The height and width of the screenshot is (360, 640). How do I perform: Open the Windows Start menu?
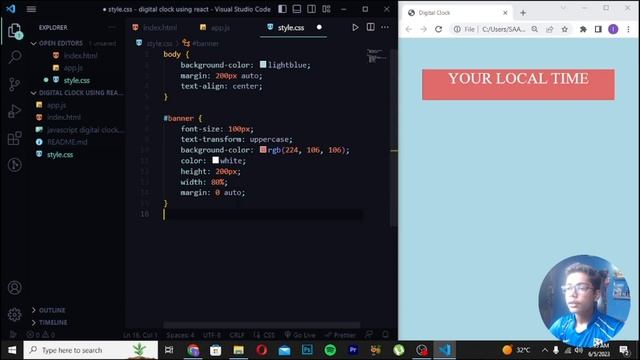(x=12, y=350)
